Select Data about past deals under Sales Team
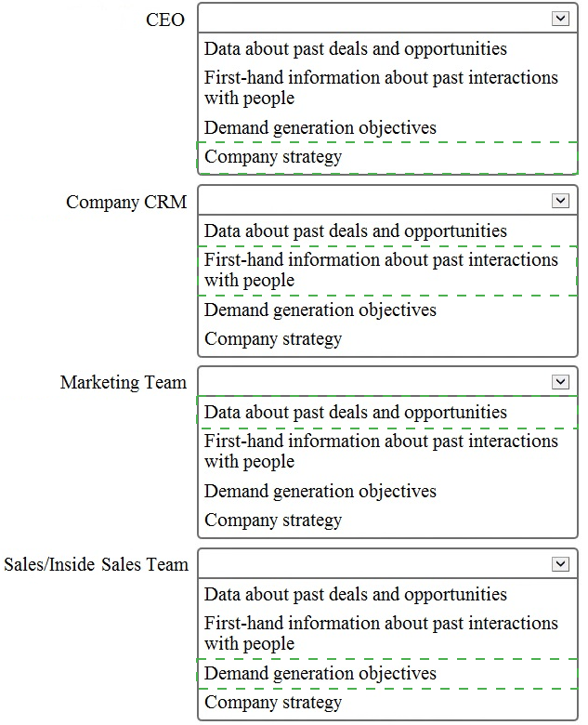The image size is (588, 725). tap(387, 594)
